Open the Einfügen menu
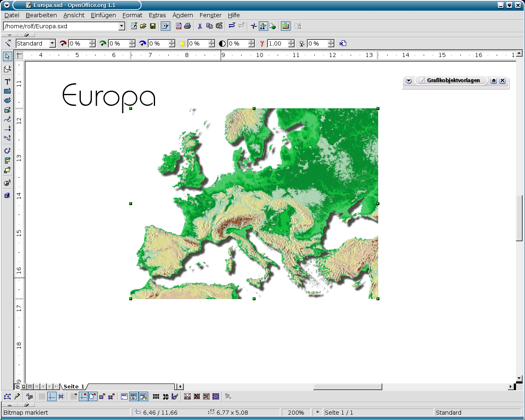 coord(103,15)
